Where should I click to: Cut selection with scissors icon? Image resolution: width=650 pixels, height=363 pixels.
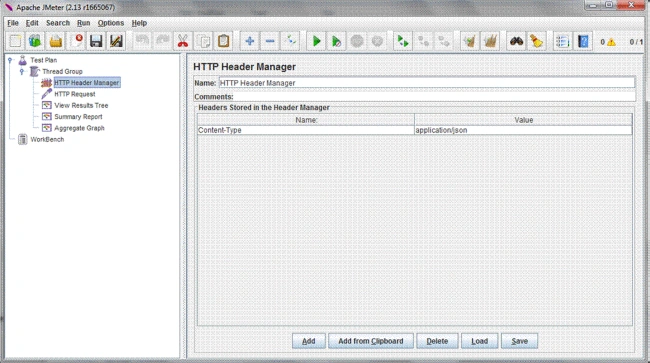(x=183, y=41)
